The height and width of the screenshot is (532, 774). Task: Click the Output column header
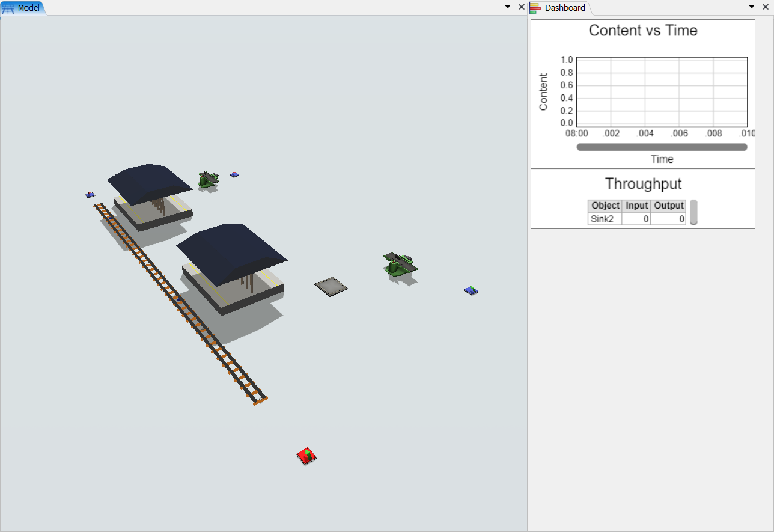pos(668,206)
